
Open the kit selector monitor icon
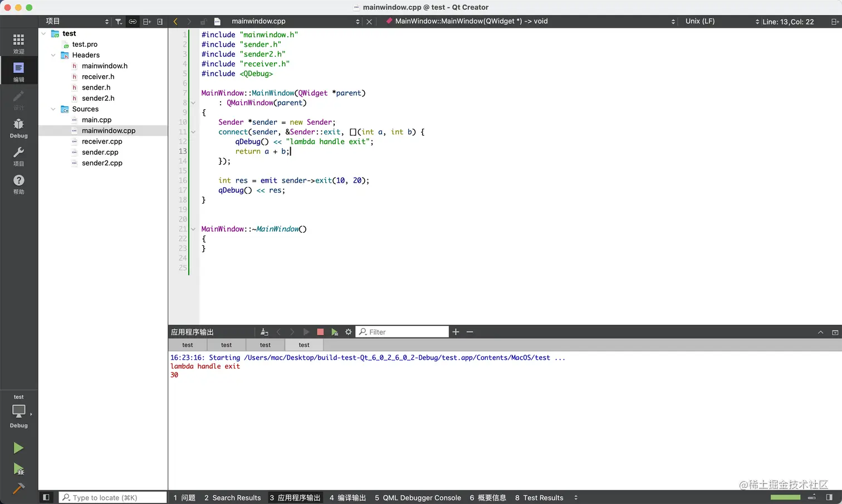tap(18, 412)
